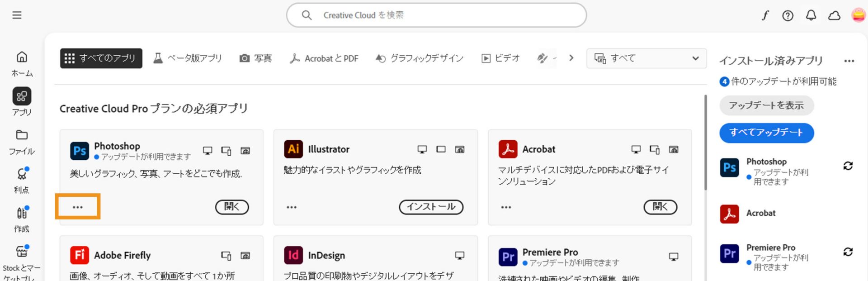Click the desktop icon on the InDesign card
The width and height of the screenshot is (868, 281).
460,256
